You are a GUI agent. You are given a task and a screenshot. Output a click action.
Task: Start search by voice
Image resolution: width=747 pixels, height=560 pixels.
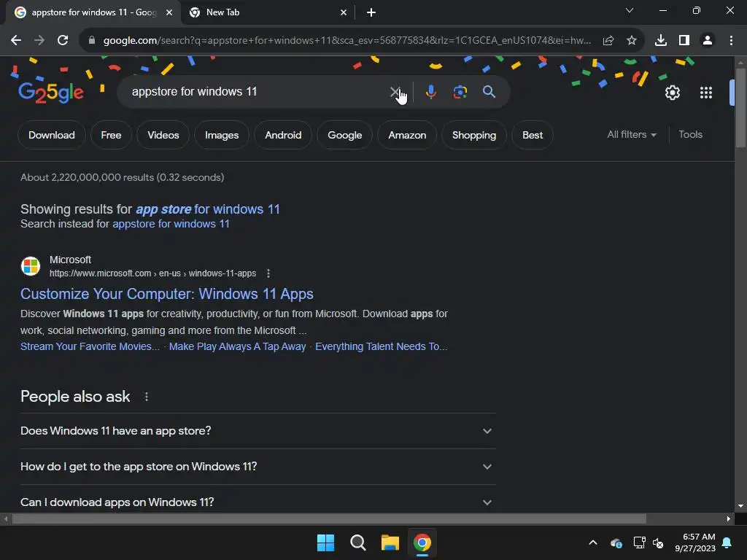tap(430, 91)
